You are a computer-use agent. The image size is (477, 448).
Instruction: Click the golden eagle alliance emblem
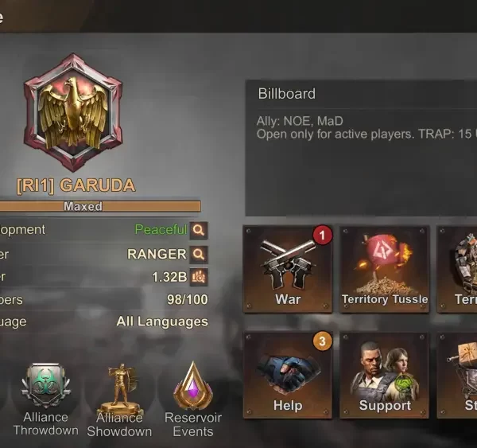point(73,112)
